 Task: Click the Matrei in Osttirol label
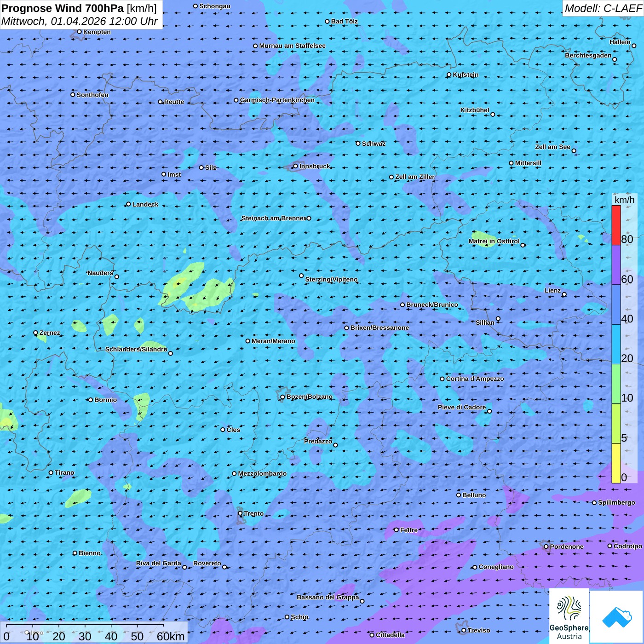tap(494, 241)
